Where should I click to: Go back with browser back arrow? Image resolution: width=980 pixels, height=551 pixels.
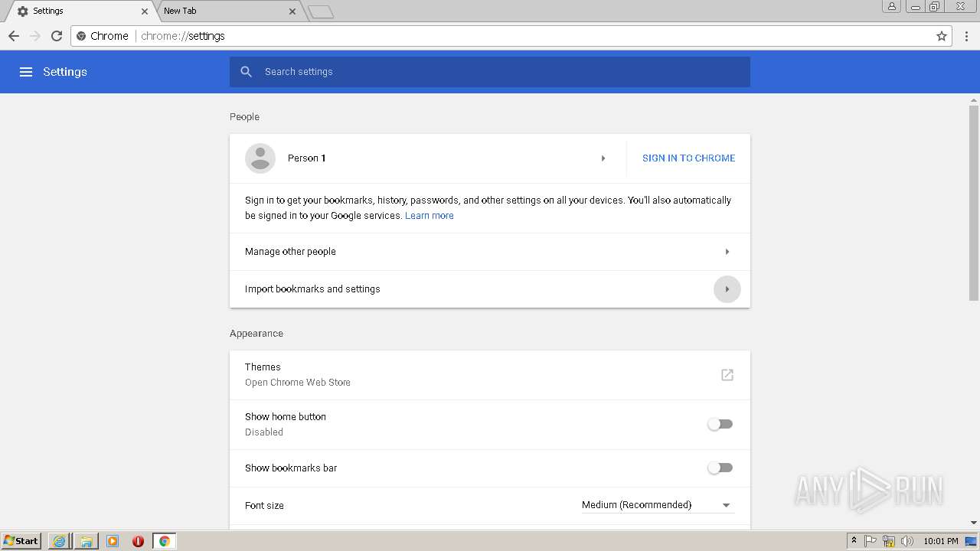[14, 36]
